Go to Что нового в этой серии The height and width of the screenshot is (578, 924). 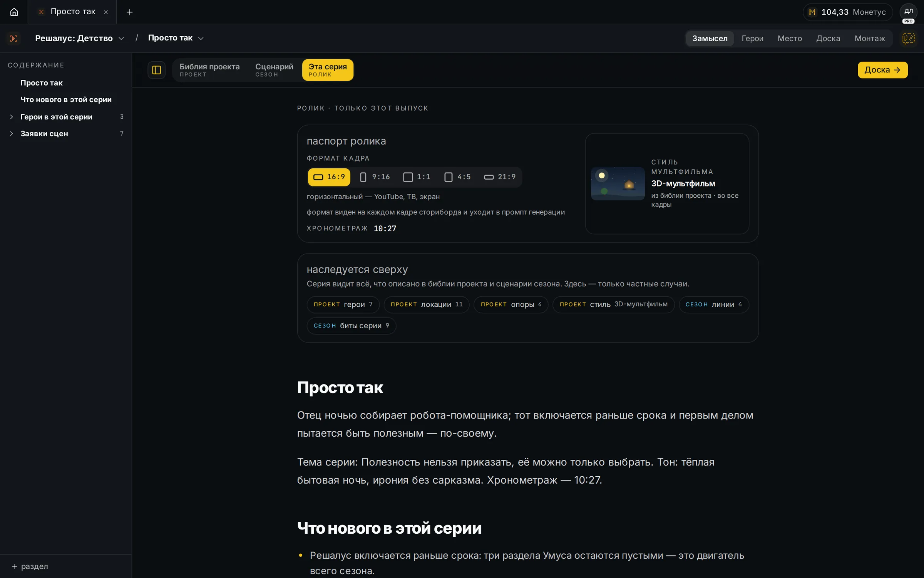(x=66, y=99)
